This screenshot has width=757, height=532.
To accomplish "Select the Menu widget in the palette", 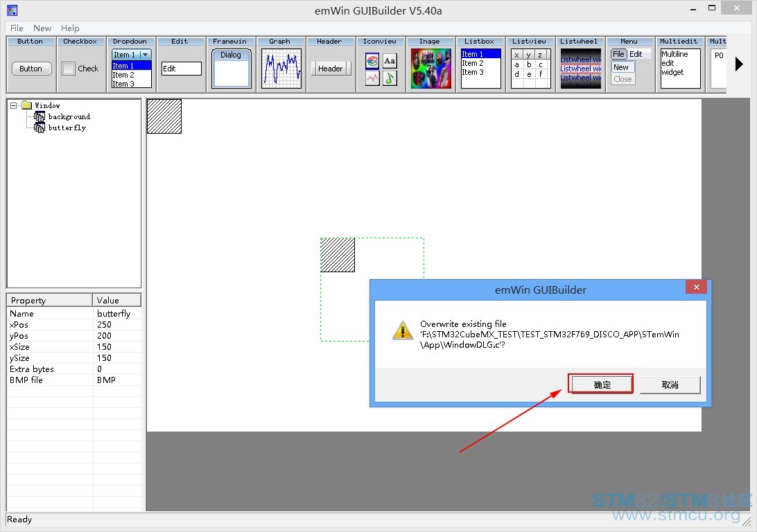I will (630, 64).
